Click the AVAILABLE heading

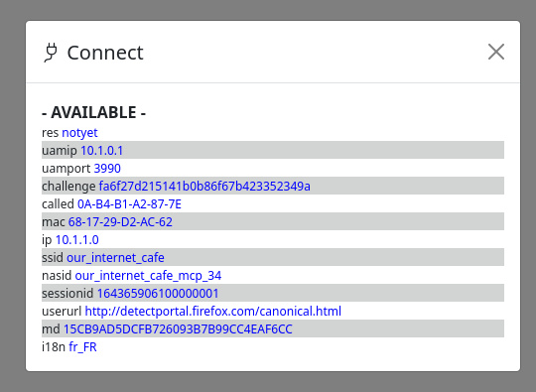tap(93, 112)
